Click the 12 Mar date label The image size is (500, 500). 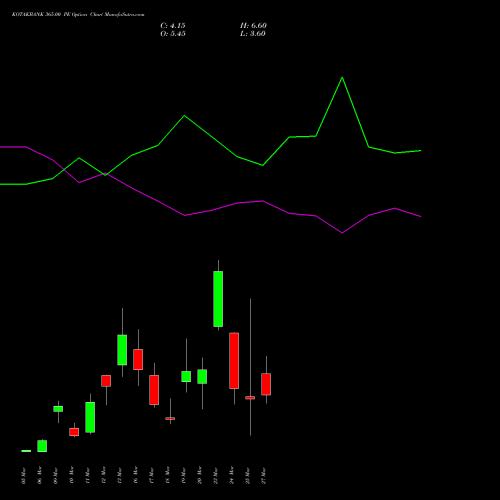point(103,476)
